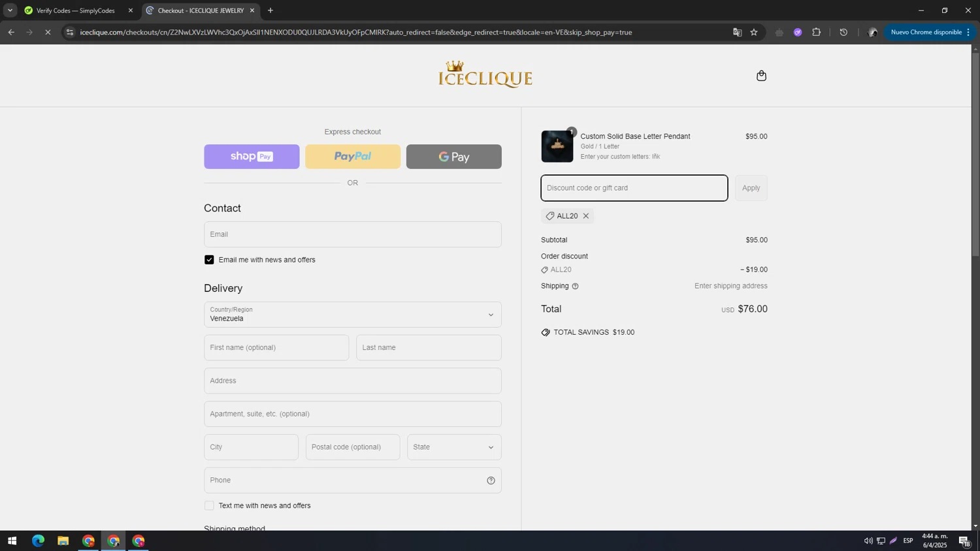Viewport: 980px width, 551px height.
Task: Pay with Shop Pay express button
Action: [x=252, y=157]
